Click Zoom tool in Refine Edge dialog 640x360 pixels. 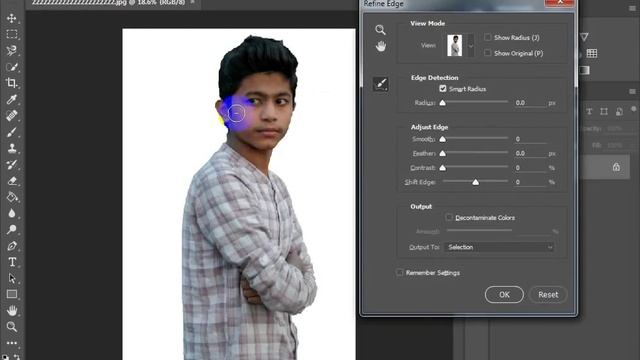tap(380, 30)
